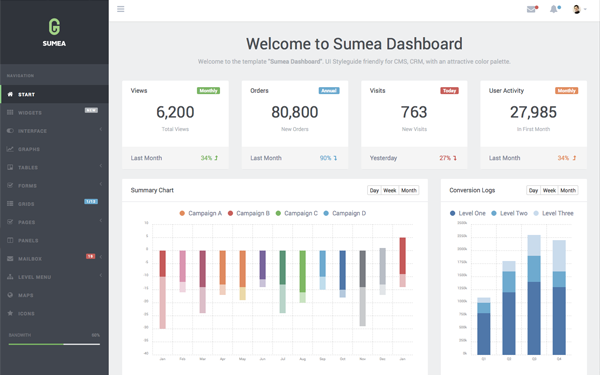Screen dimensions: 600x375
Task: Click the NEW badge beside Widgets
Action: pyautogui.click(x=91, y=110)
